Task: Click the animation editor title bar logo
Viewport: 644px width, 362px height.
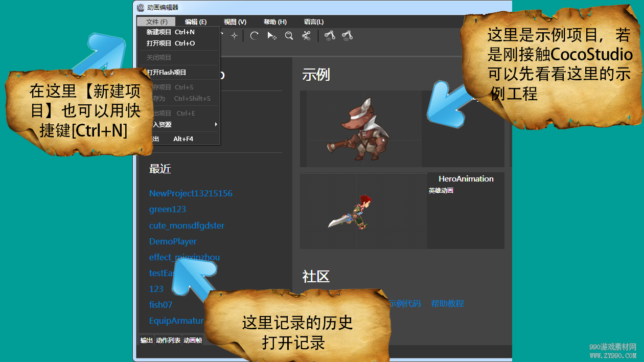Action: pyautogui.click(x=141, y=7)
